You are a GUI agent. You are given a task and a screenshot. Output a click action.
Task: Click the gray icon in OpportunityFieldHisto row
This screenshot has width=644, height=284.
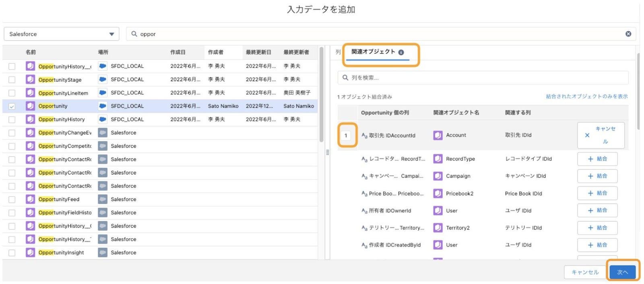[x=103, y=212]
